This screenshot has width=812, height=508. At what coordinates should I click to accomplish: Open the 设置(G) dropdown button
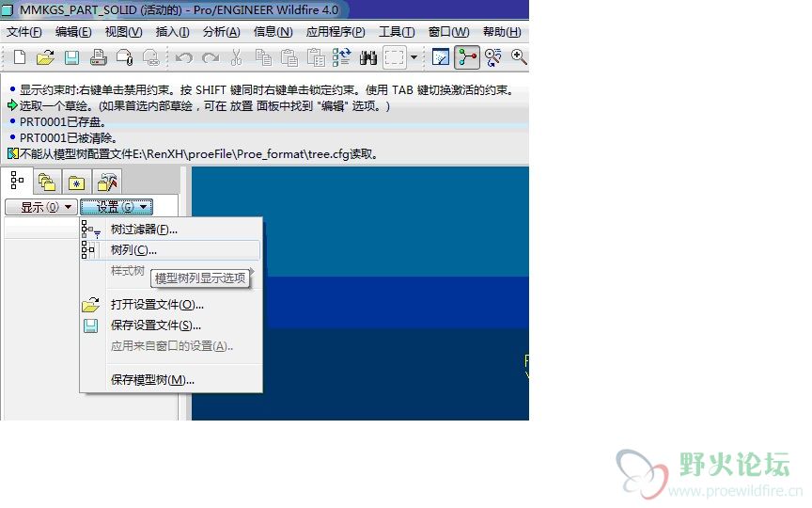point(117,207)
